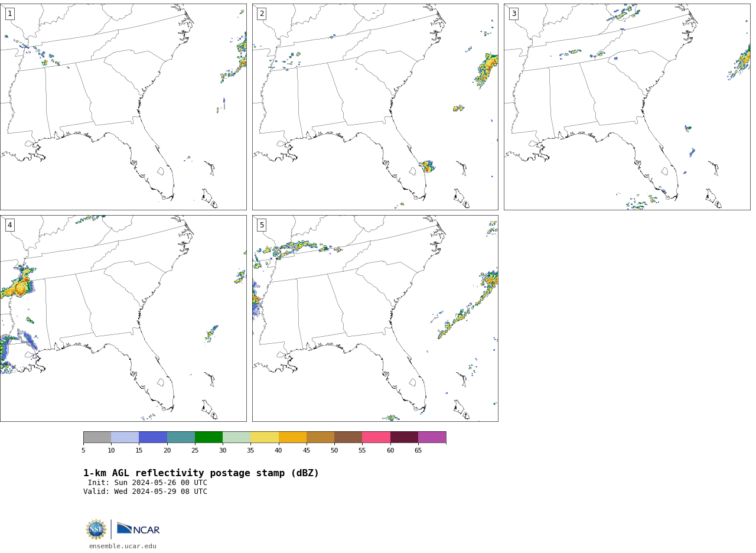Click the light lavender 10-15 dBZ swatch
Image resolution: width=756 pixels, height=553 pixels.
pyautogui.click(x=125, y=437)
